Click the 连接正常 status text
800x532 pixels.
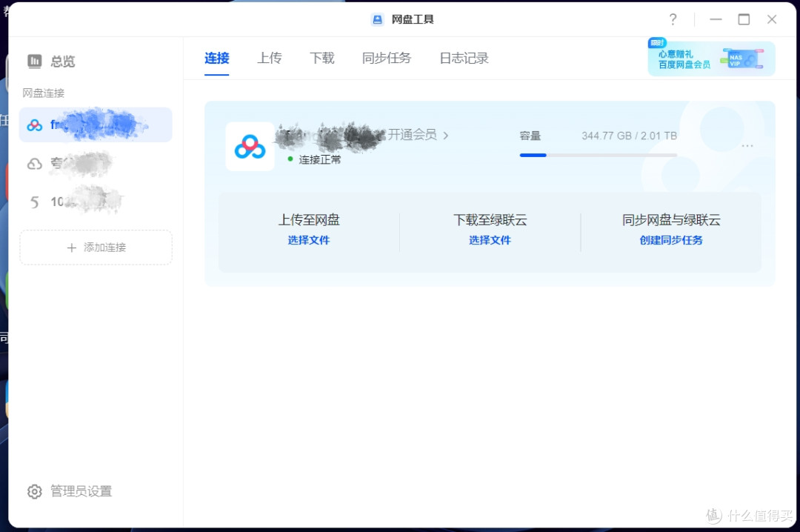(319, 159)
